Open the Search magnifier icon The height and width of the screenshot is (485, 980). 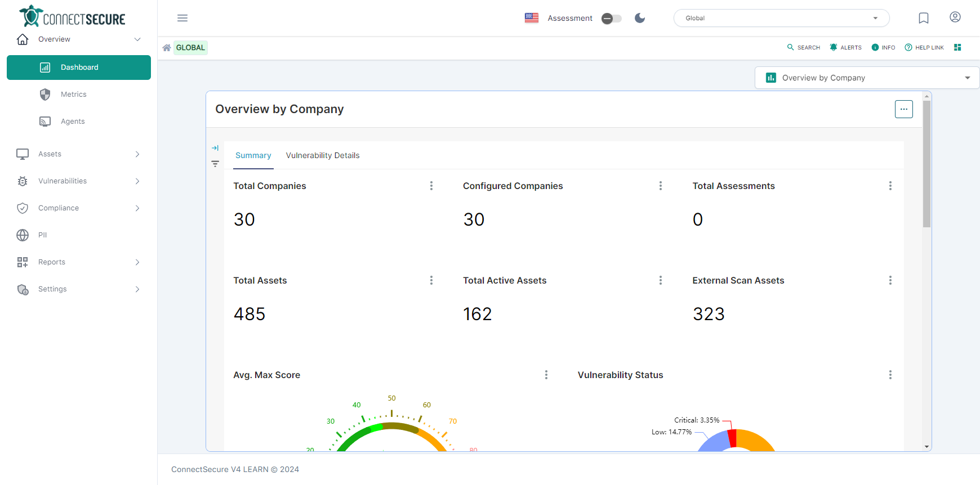[790, 47]
